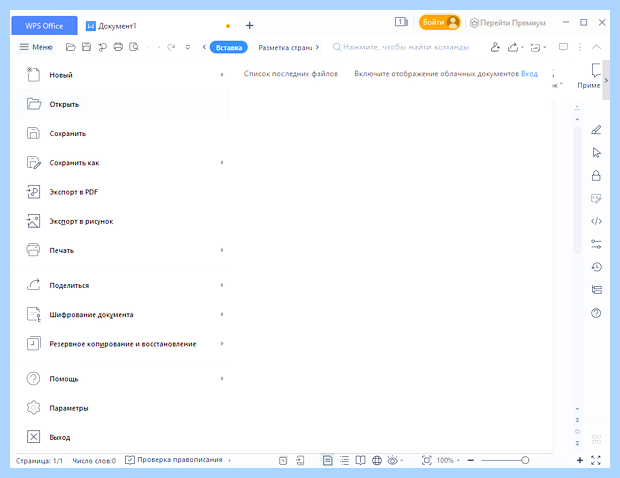Open the comments speech bubble icon
Image resolution: width=620 pixels, height=478 pixels.
563,47
